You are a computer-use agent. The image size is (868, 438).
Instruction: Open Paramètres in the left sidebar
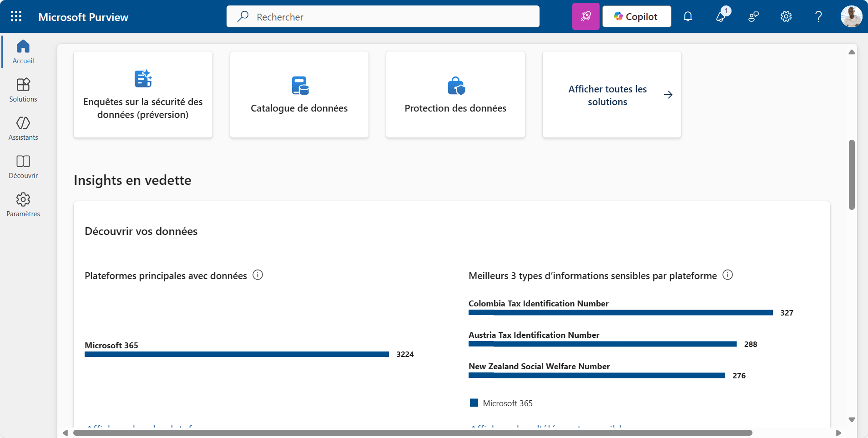(23, 205)
